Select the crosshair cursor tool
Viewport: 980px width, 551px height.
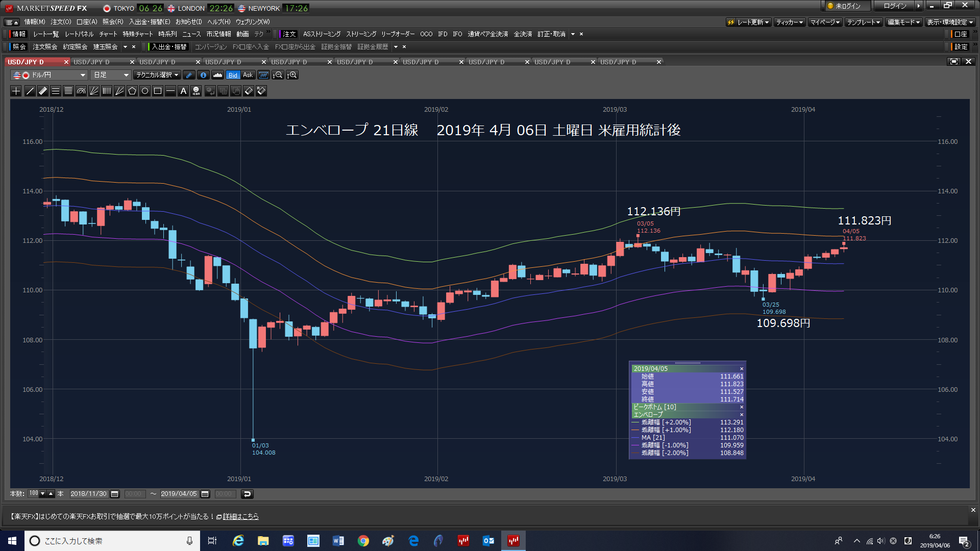point(16,91)
